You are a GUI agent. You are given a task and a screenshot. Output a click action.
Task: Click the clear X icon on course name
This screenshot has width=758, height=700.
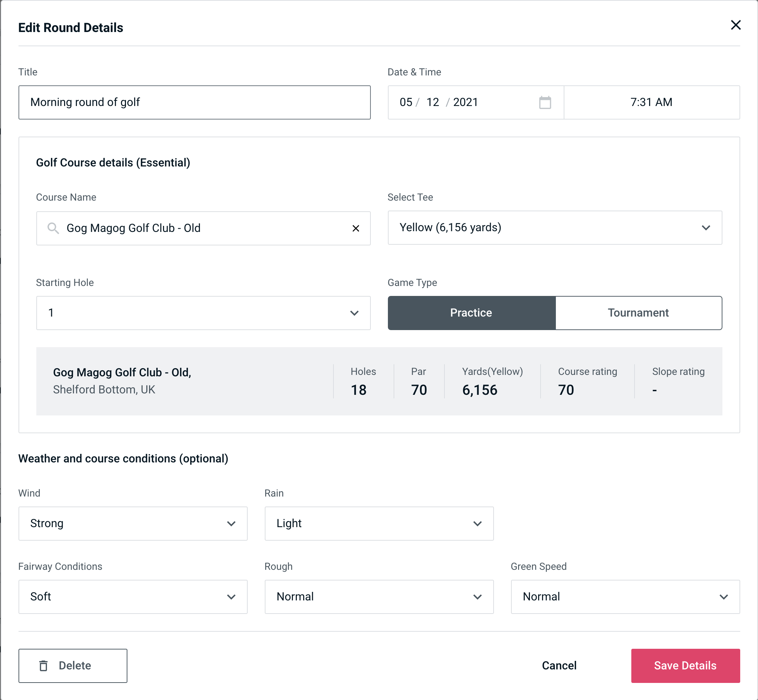click(356, 228)
